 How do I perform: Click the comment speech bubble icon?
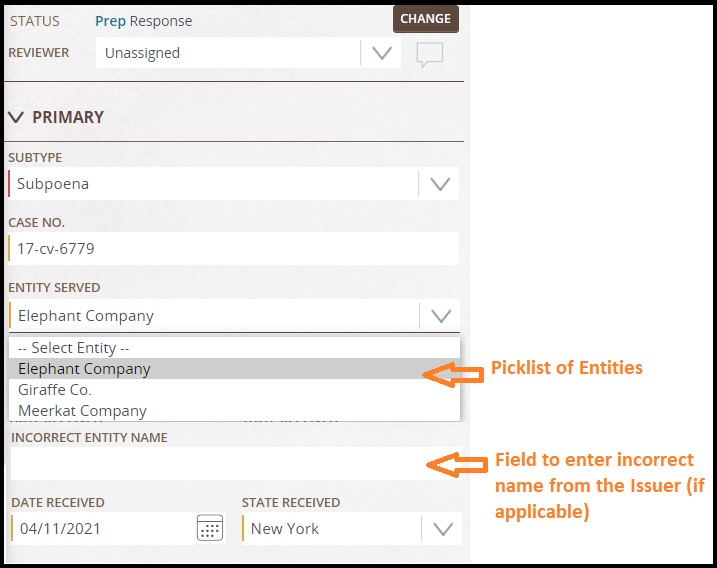429,54
